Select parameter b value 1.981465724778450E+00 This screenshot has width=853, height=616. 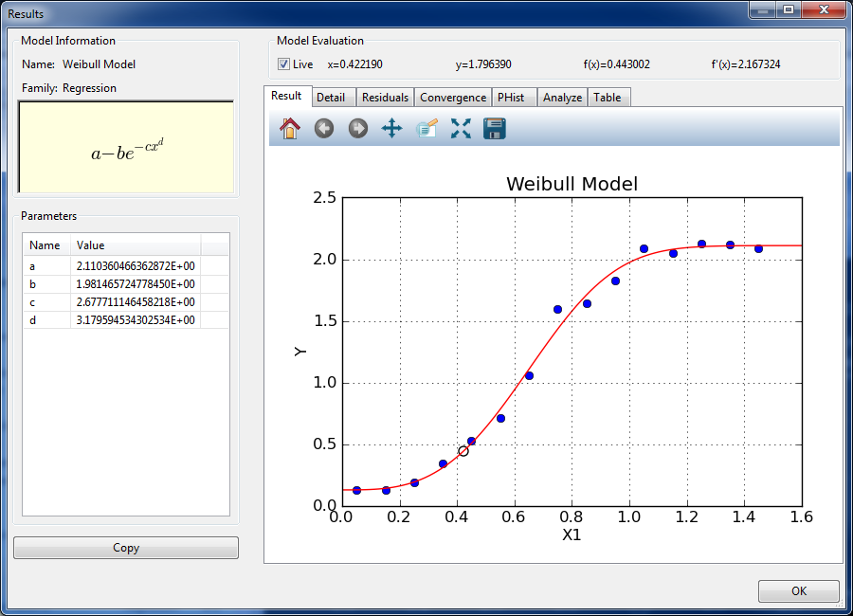(136, 284)
